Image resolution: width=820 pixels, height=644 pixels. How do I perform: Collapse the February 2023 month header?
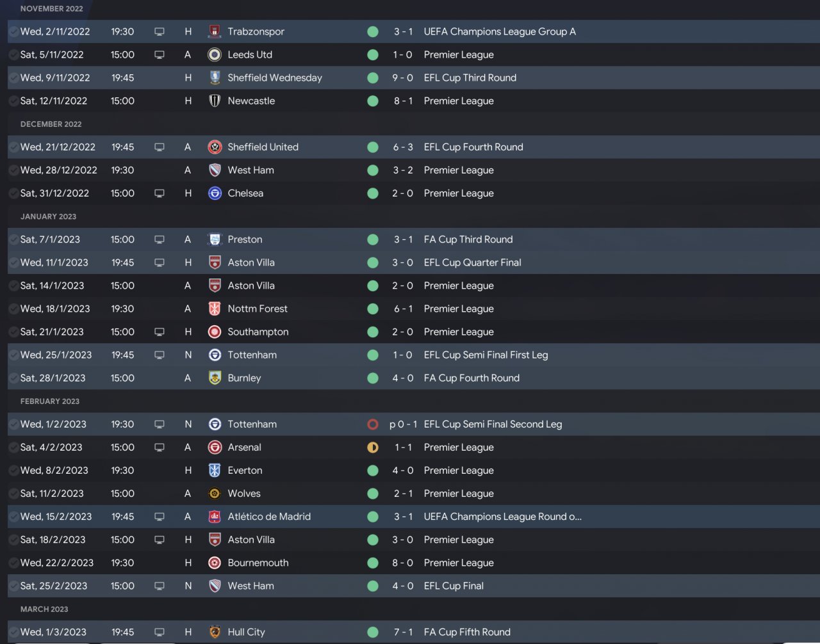(x=50, y=401)
